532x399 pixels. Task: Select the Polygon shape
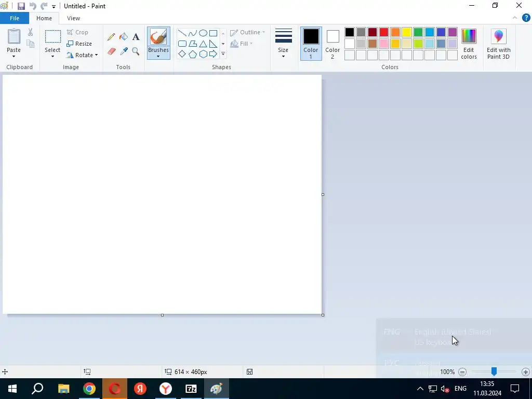click(193, 44)
